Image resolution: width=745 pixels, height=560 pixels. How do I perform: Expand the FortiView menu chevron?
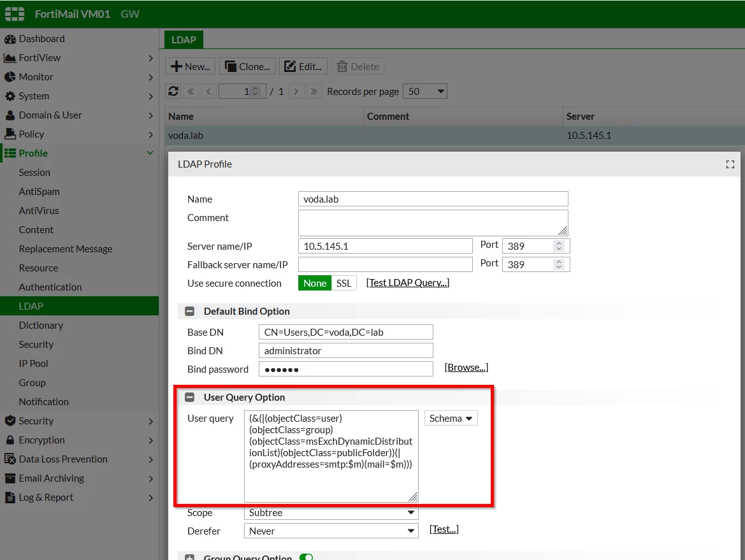(x=150, y=58)
